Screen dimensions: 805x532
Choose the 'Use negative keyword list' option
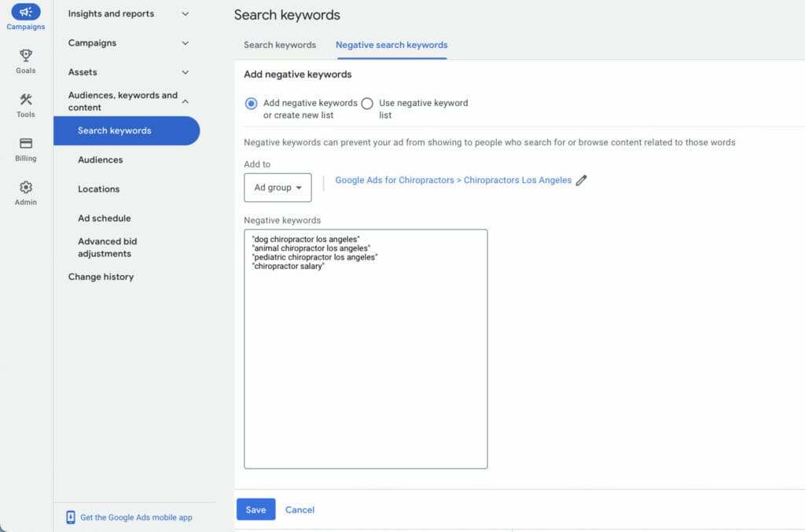click(x=367, y=103)
